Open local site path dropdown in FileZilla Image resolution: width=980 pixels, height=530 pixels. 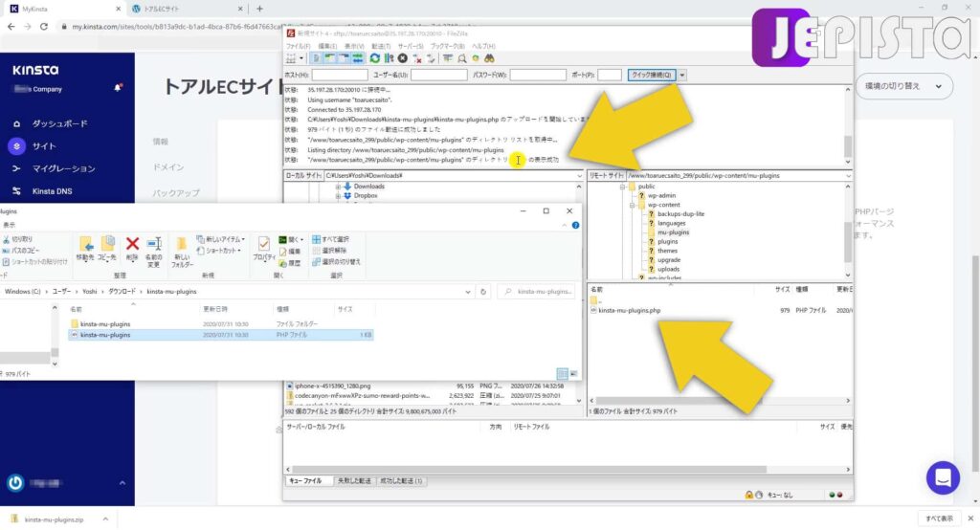pos(579,176)
